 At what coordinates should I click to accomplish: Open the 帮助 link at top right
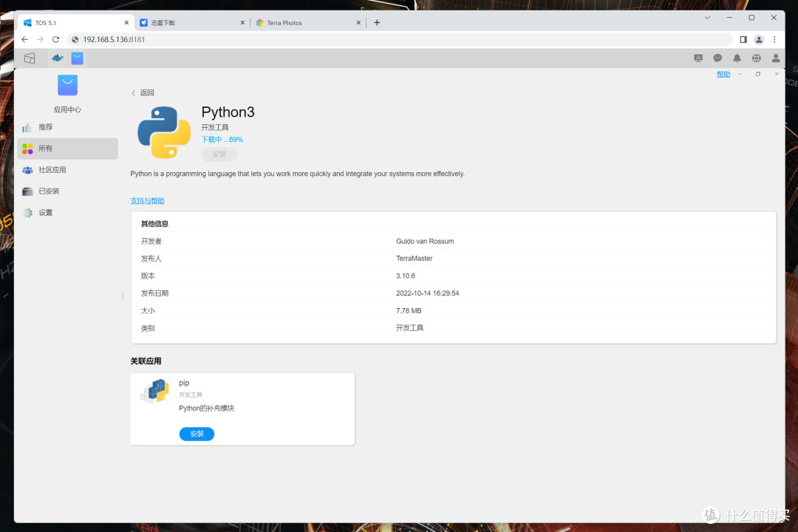click(x=723, y=74)
